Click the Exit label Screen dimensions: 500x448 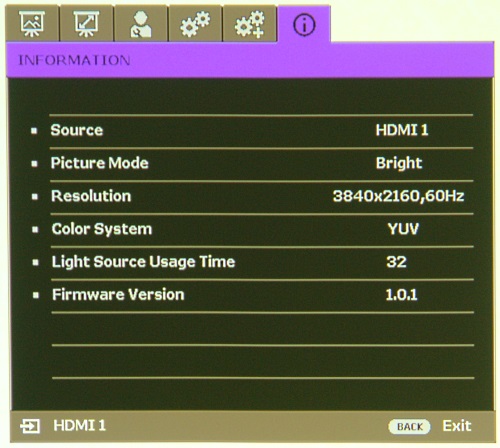[x=457, y=426]
